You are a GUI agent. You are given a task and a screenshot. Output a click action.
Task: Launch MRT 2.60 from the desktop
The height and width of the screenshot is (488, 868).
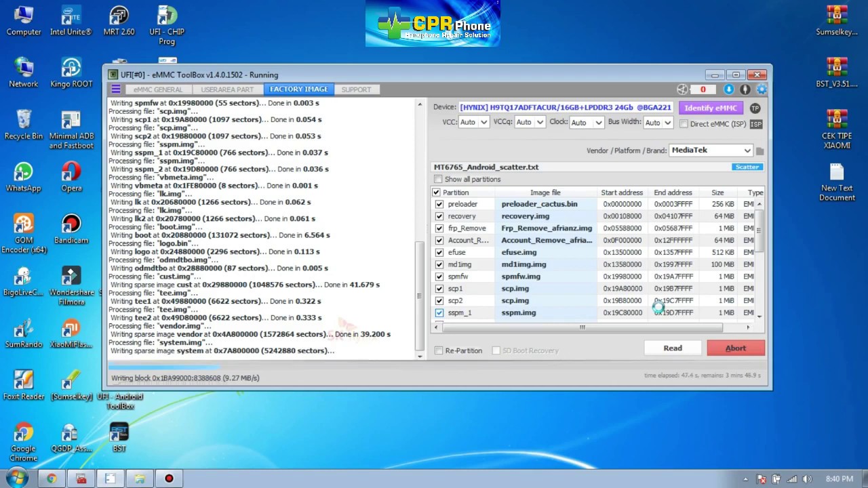(x=119, y=21)
